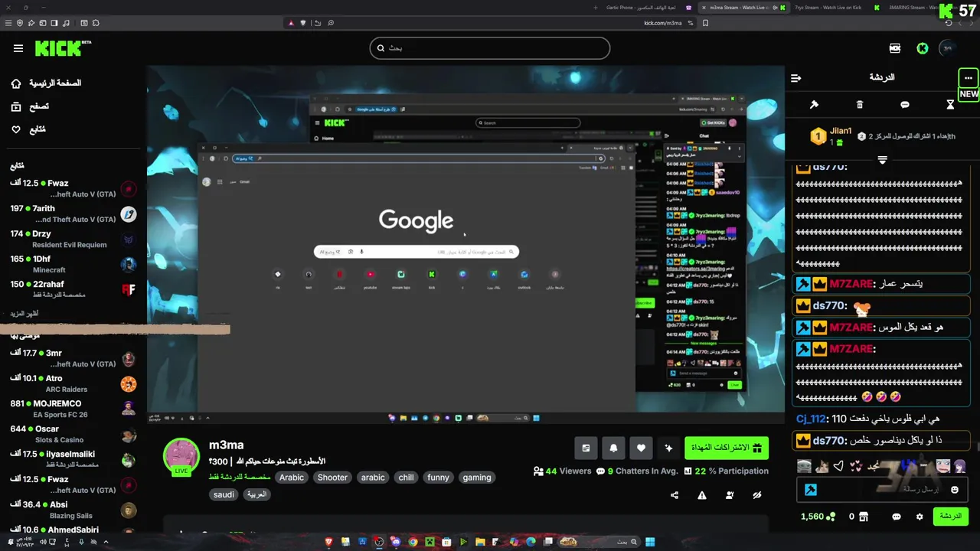The width and height of the screenshot is (980, 551).
Task: Open Atro ARC Raiders channel
Action: click(x=73, y=384)
